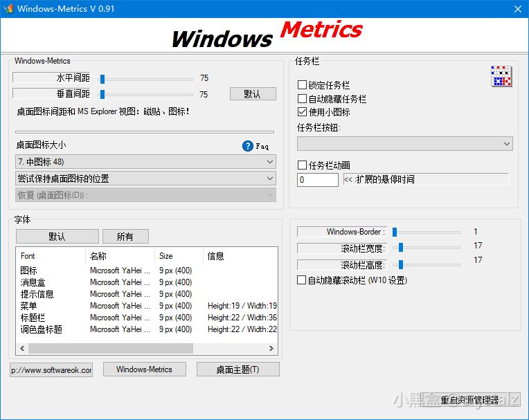
Task: Click the 垂直间距 label button
Action: pyautogui.click(x=52, y=93)
